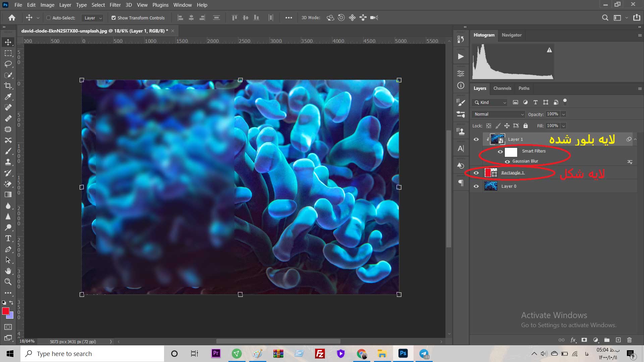
Task: Toggle Smart Filters visibility eye
Action: tap(500, 152)
